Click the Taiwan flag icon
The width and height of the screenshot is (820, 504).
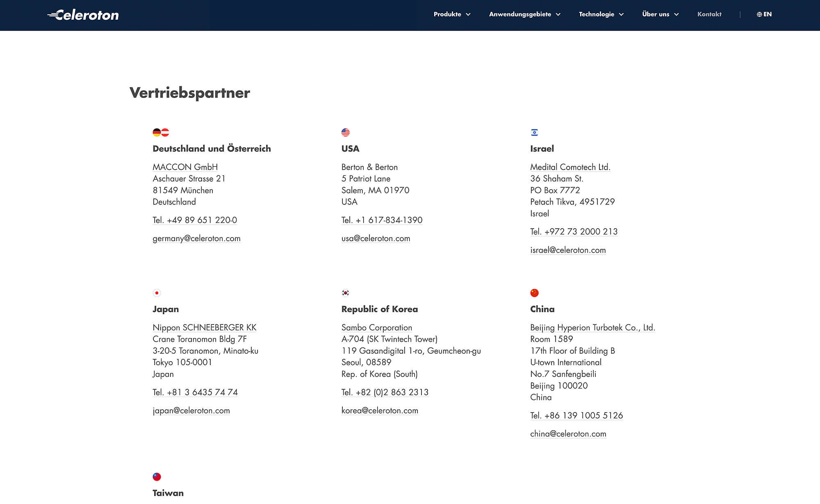pos(157,477)
